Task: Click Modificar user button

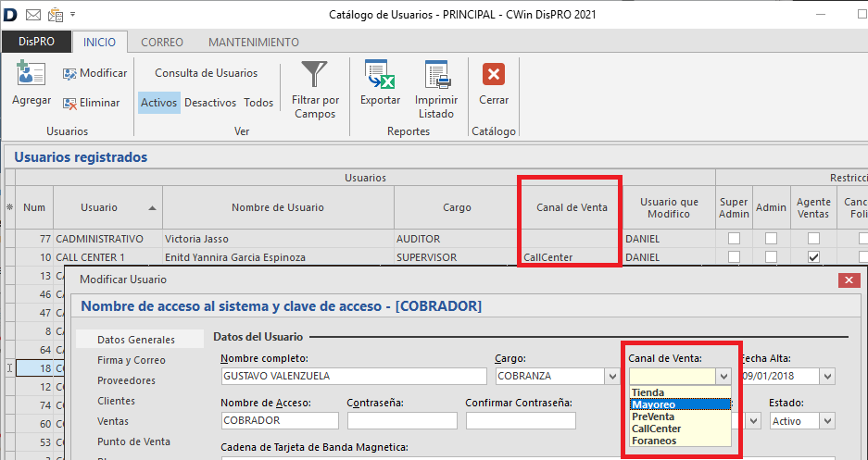Action: click(94, 73)
